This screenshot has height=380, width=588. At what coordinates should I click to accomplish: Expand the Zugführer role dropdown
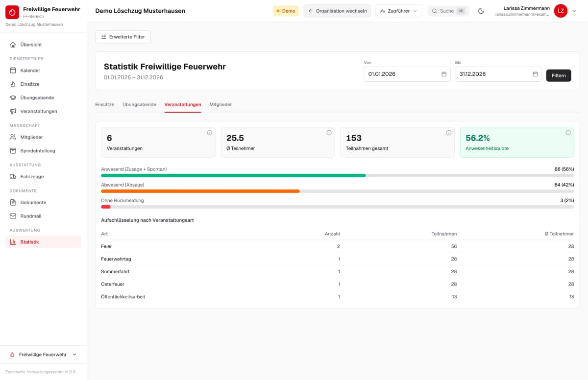click(x=398, y=11)
